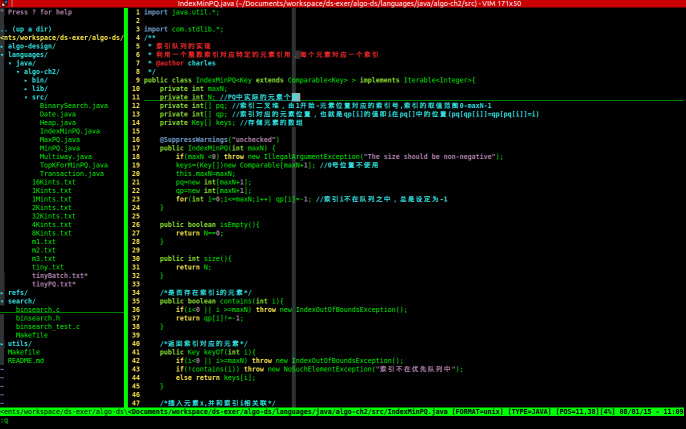This screenshot has width=686, height=429.
Task: Select 2Kints.txt in the tree
Action: click(x=52, y=208)
